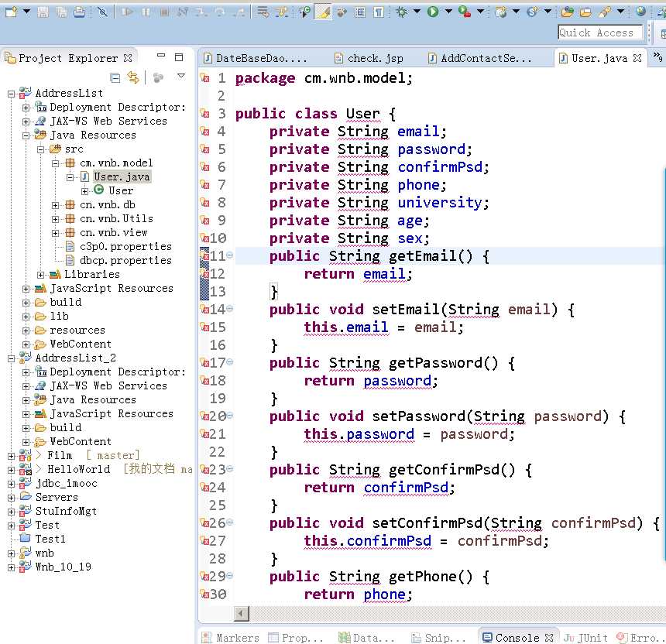The image size is (666, 644).
Task: Fold the getEmail method at line 11
Action: (230, 256)
